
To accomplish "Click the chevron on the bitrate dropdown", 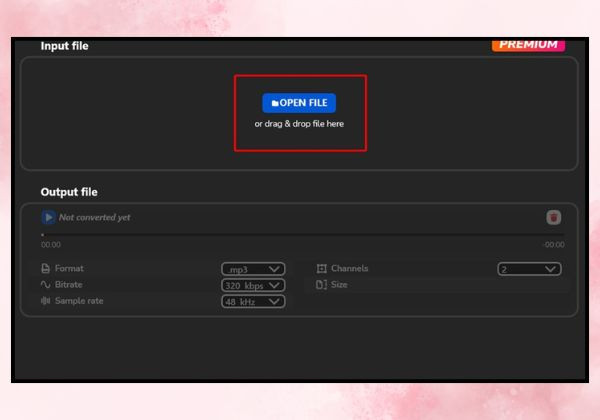I will click(x=274, y=285).
